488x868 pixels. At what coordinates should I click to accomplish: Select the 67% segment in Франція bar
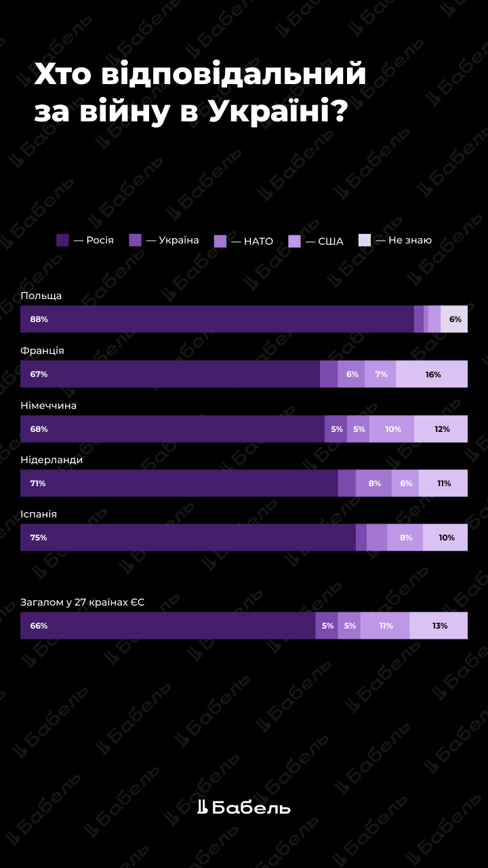[169, 374]
